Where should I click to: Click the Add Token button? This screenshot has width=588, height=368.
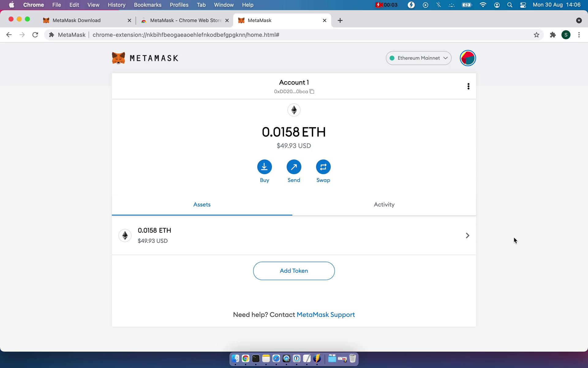pyautogui.click(x=294, y=270)
